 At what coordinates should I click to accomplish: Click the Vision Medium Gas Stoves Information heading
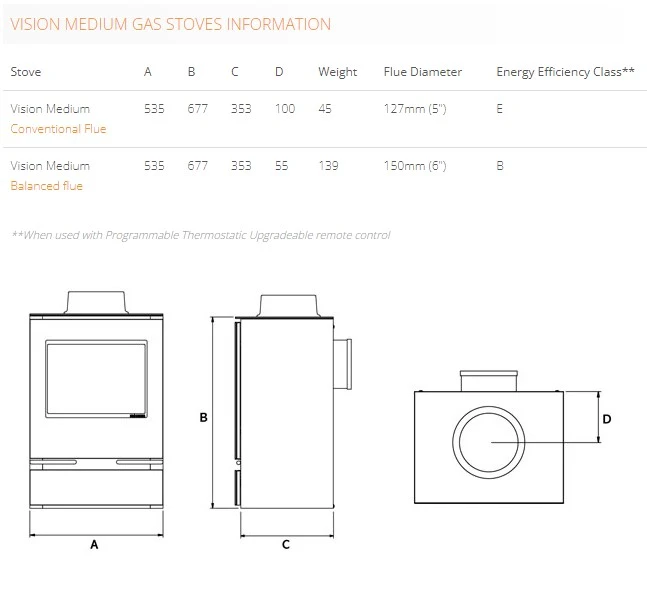coord(170,24)
